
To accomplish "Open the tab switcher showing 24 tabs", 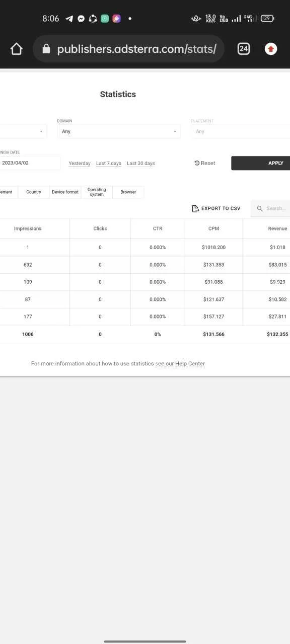I will (x=244, y=49).
